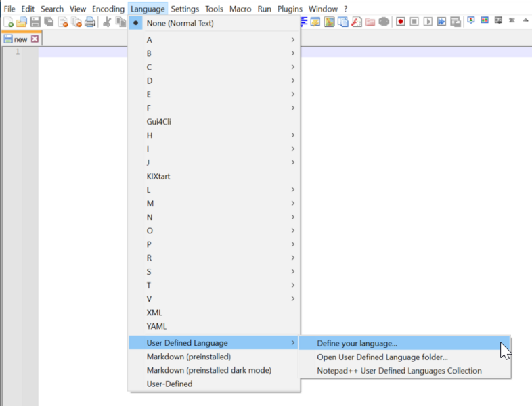This screenshot has height=406, width=532.
Task: Click 'Open User Defined Language folder...'
Action: tap(382, 357)
